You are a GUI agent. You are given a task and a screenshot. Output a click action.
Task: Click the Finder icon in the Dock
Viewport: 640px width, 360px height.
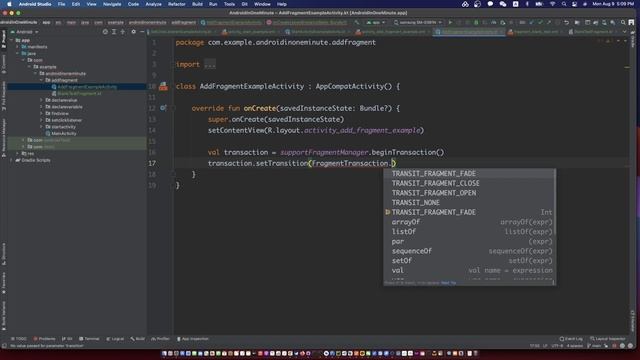tap(164, 353)
